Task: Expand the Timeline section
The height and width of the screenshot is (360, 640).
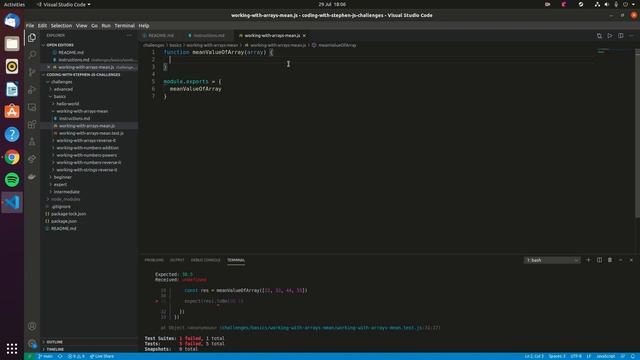Action: pos(55,349)
